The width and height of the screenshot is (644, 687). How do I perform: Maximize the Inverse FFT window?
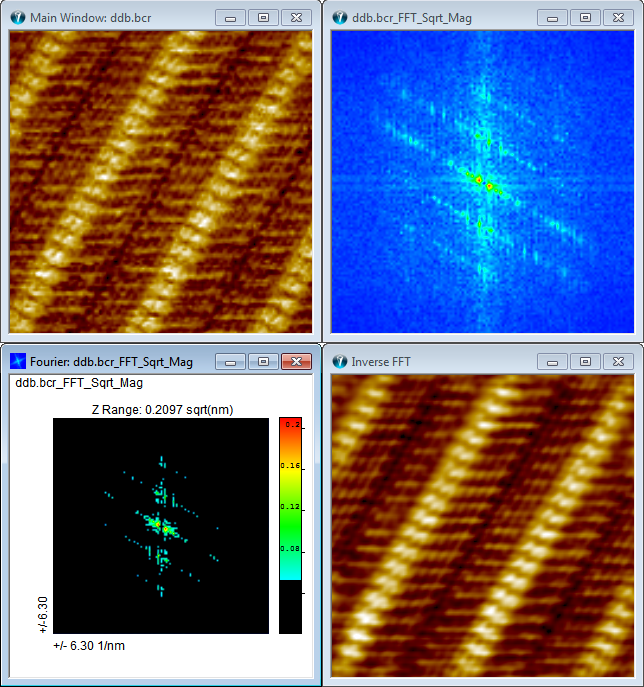point(585,361)
